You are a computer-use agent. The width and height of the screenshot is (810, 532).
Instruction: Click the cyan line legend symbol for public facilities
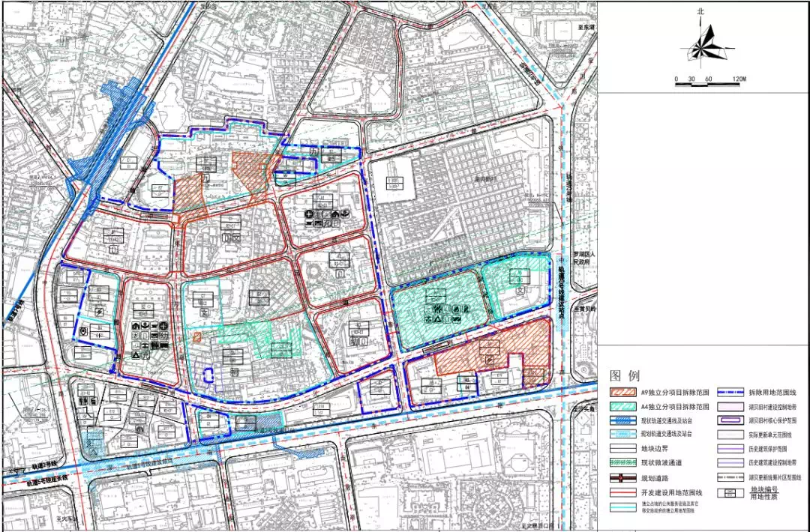622,509
